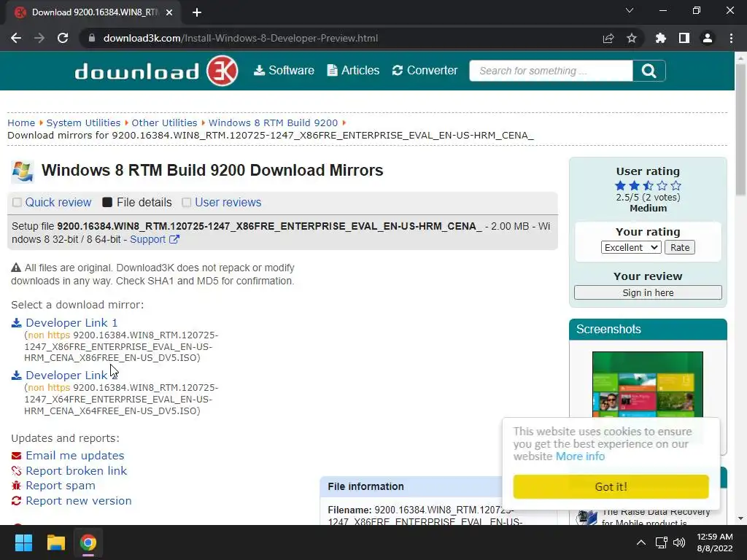Click the envelope icon for Email me updates
Image resolution: width=747 pixels, height=560 pixels.
(17, 456)
